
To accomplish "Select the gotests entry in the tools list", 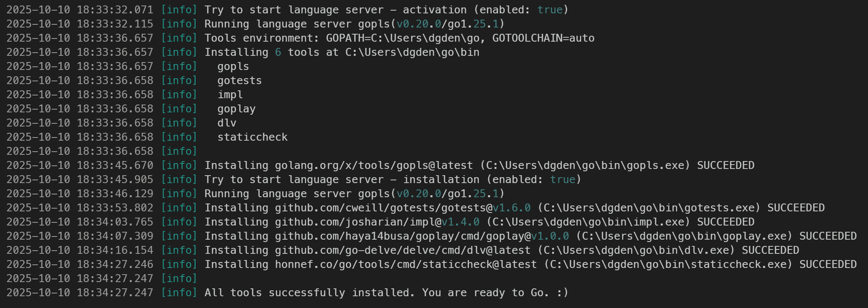I will point(239,81).
